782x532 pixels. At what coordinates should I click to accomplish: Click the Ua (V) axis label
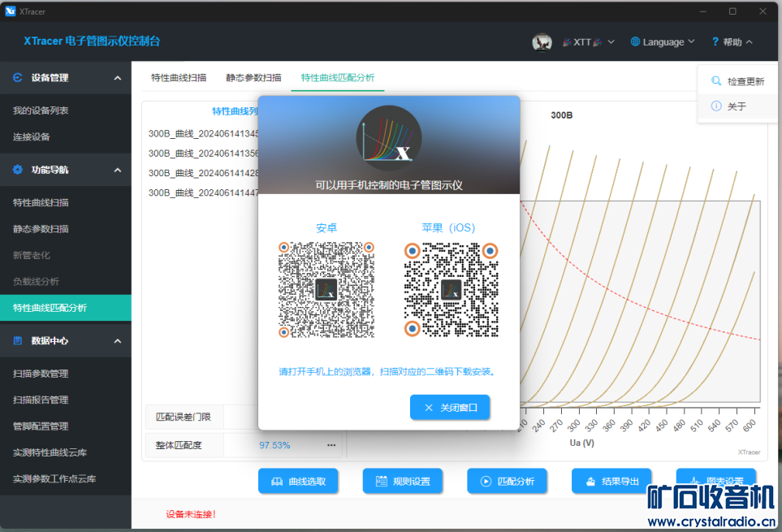(x=582, y=443)
